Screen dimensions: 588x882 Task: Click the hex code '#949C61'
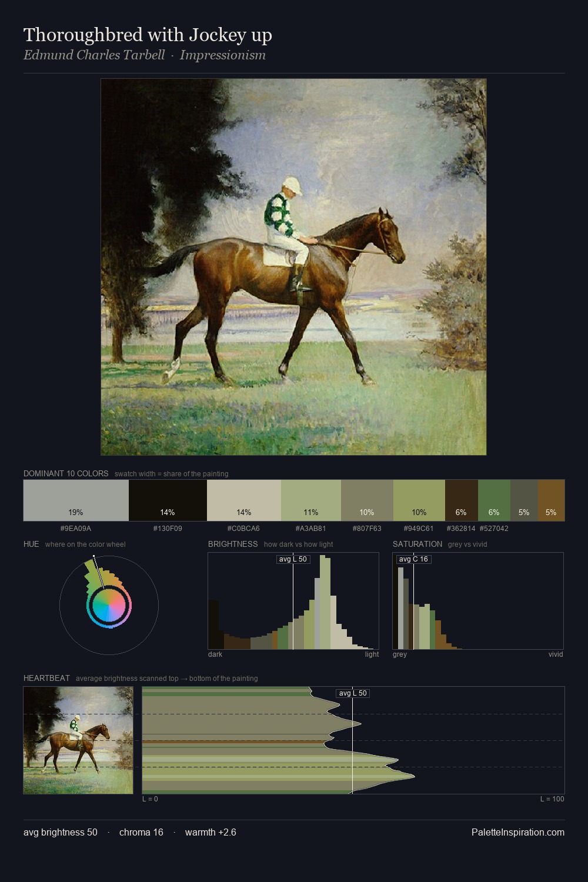point(419,528)
